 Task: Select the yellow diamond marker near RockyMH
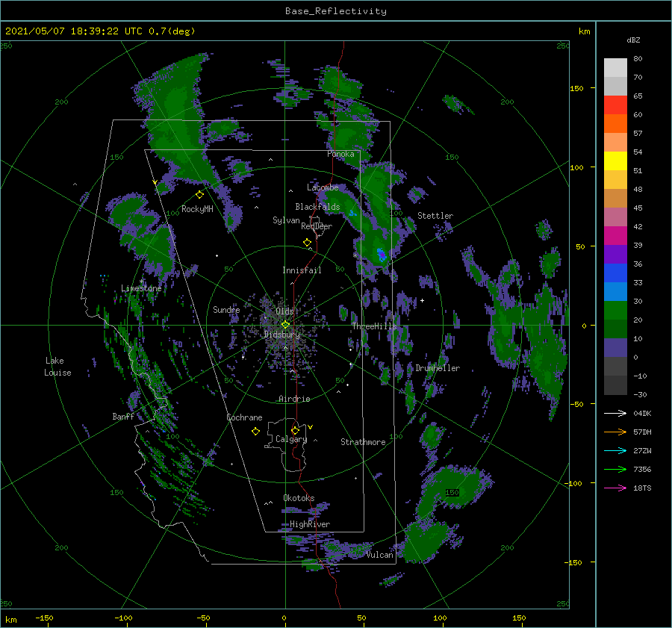199,195
